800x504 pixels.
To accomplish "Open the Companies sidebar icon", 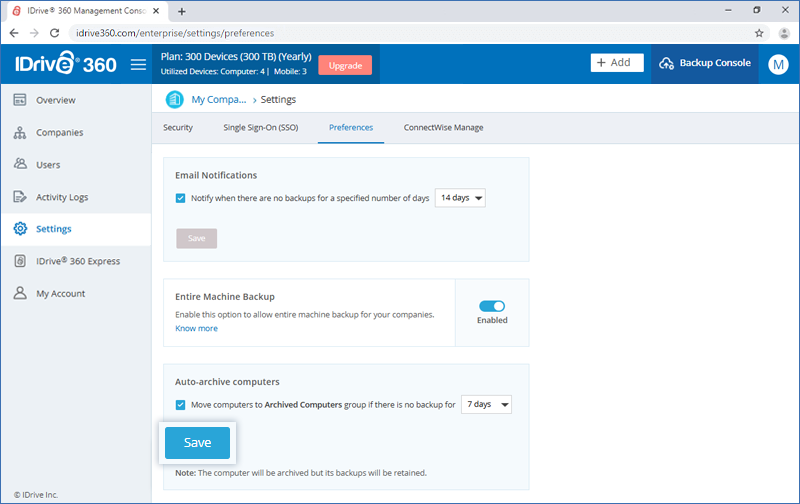I will pos(20,132).
